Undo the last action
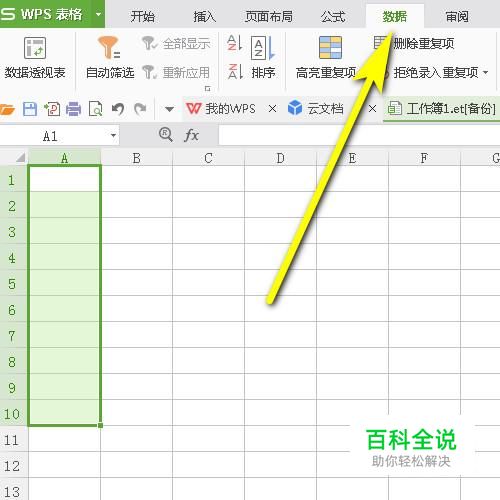 pos(118,109)
